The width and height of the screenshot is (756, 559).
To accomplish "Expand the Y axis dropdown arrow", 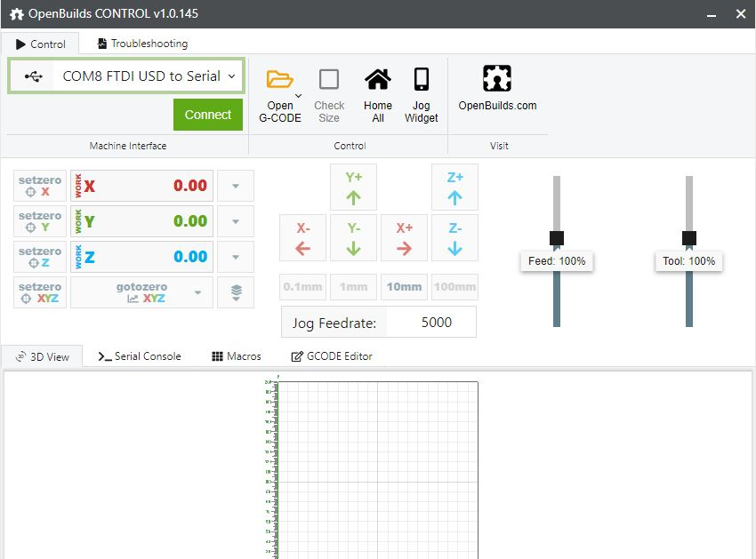I will [236, 221].
